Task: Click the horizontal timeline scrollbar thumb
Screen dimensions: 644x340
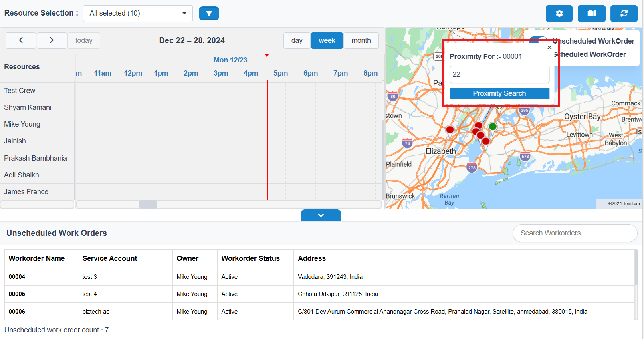Action: [148, 205]
